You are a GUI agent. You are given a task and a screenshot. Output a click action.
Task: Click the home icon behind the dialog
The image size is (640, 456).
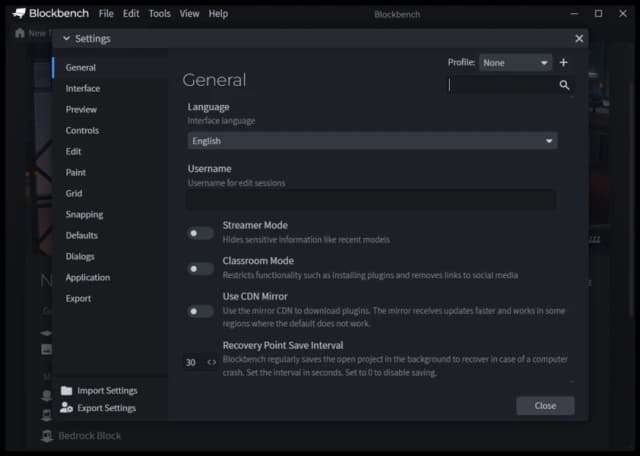(20, 33)
